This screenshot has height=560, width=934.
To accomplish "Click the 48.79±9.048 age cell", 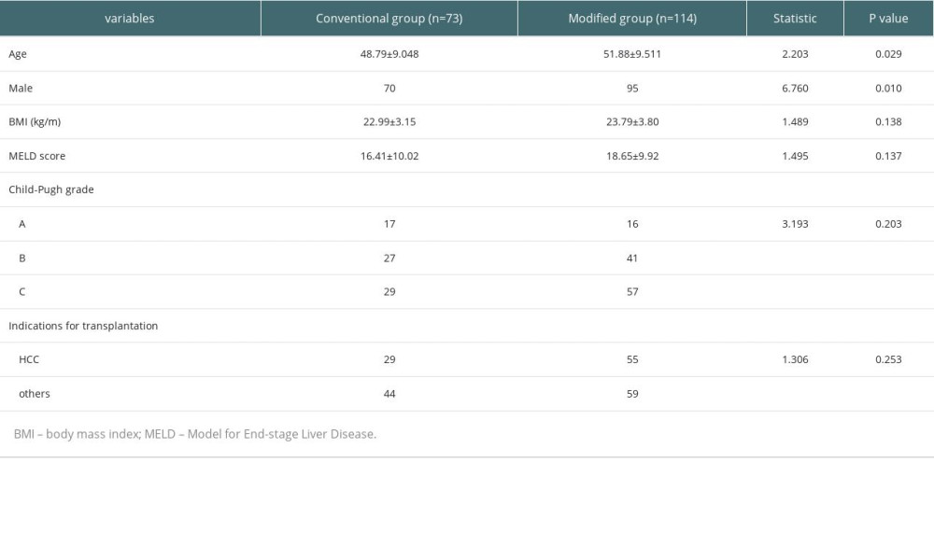I will [389, 54].
